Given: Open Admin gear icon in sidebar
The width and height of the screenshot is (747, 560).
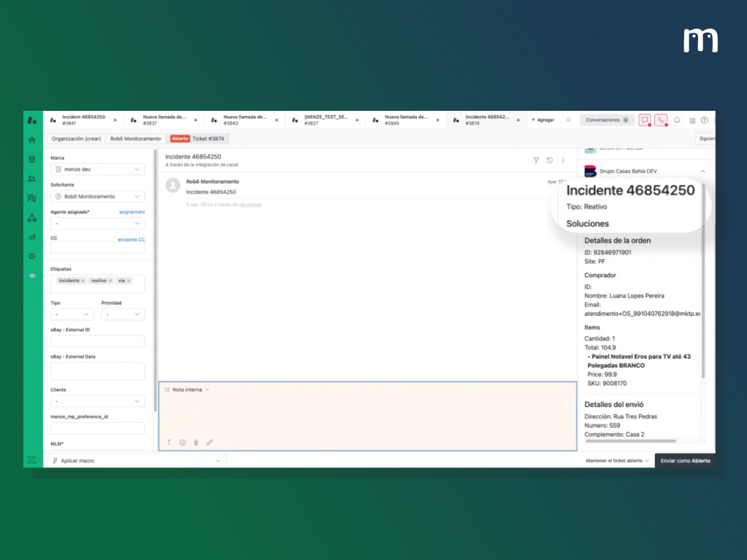Looking at the screenshot, I should 31,256.
